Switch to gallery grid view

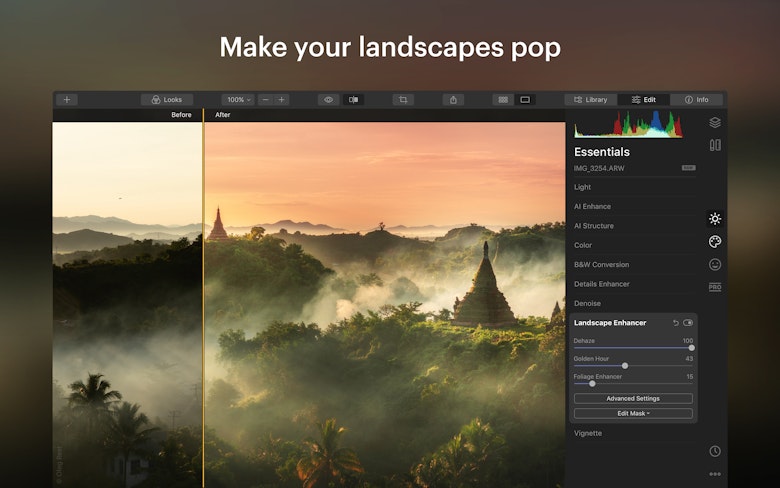click(x=503, y=99)
